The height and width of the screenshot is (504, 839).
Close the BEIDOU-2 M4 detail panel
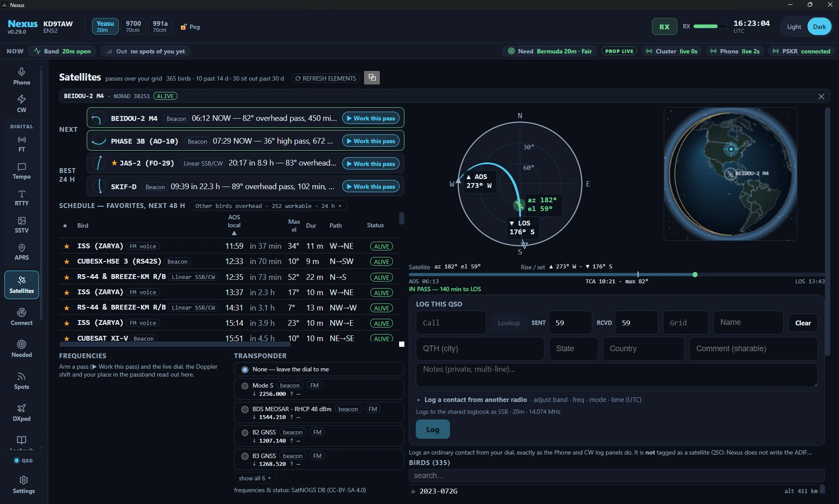pos(821,96)
